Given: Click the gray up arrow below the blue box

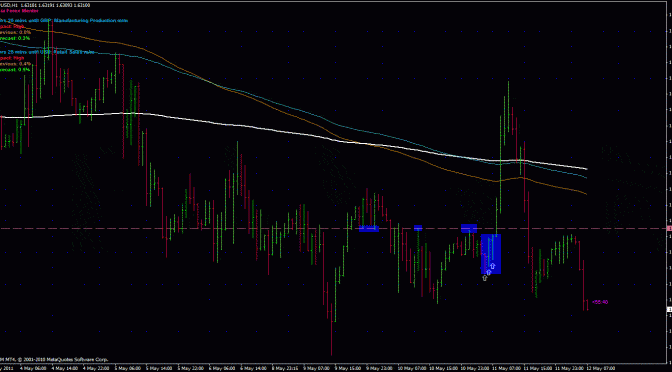Looking at the screenshot, I should [485, 278].
